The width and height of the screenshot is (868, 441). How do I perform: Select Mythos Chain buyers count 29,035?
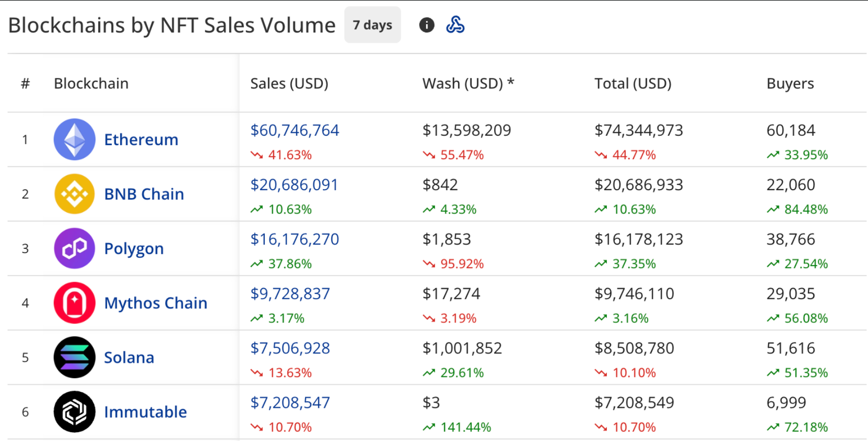click(791, 294)
